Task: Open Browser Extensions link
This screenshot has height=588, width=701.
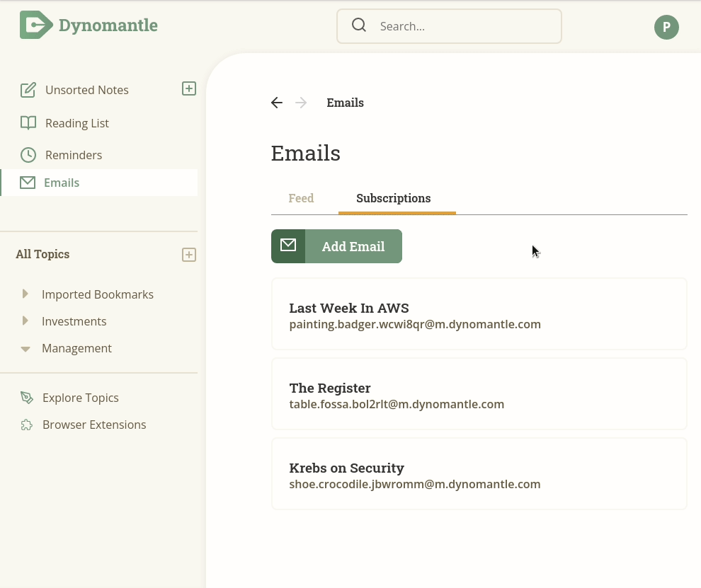Action: click(94, 425)
